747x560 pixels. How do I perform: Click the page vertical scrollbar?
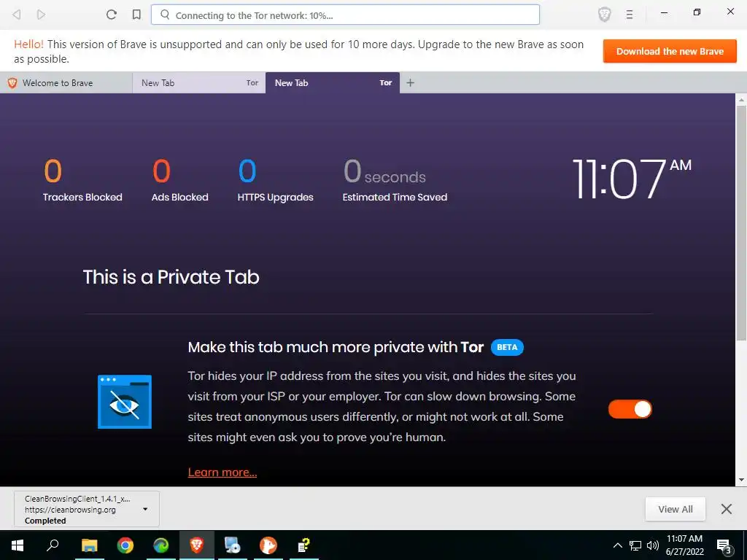[741, 223]
